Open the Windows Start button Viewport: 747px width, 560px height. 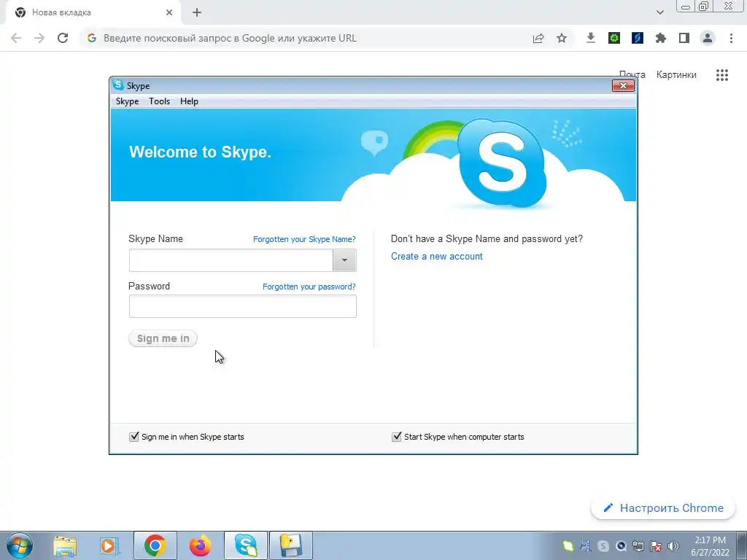click(20, 545)
